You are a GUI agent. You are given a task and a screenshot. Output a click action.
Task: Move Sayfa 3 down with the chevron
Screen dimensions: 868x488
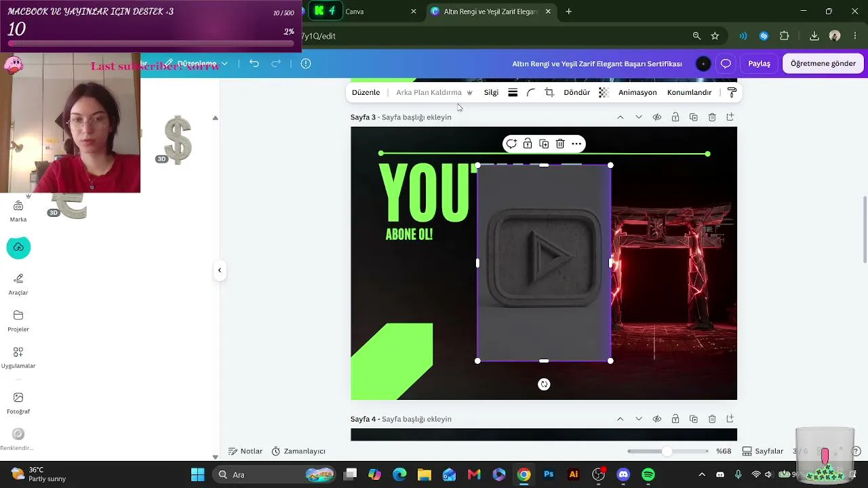click(639, 117)
